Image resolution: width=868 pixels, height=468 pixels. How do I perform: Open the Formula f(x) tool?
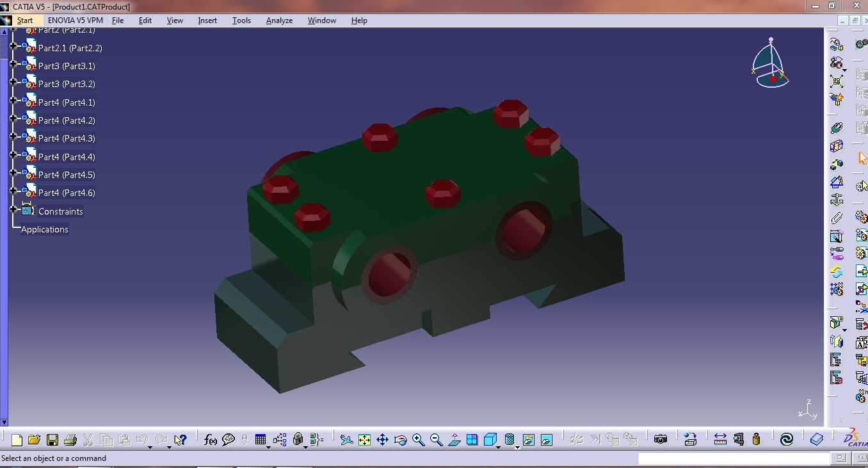click(x=210, y=440)
